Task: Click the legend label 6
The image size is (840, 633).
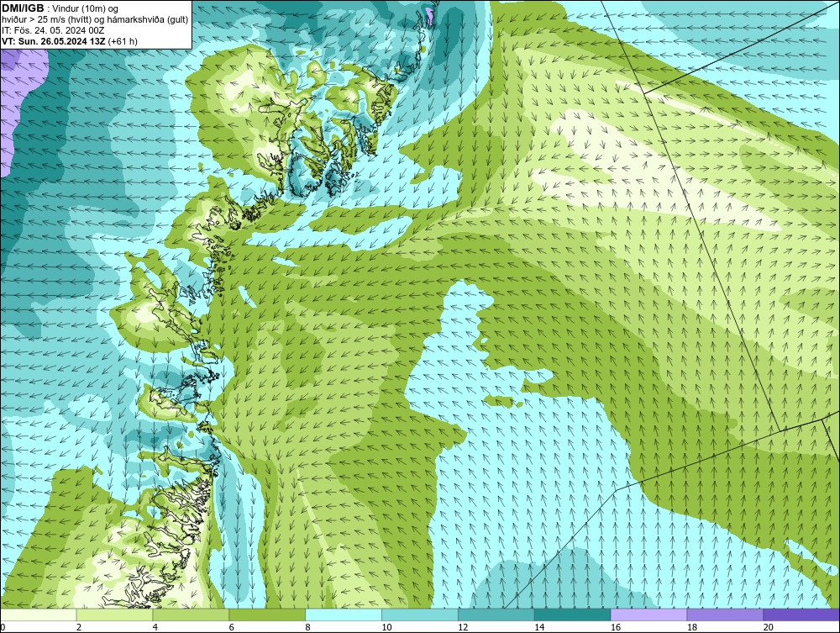Action: (232, 627)
